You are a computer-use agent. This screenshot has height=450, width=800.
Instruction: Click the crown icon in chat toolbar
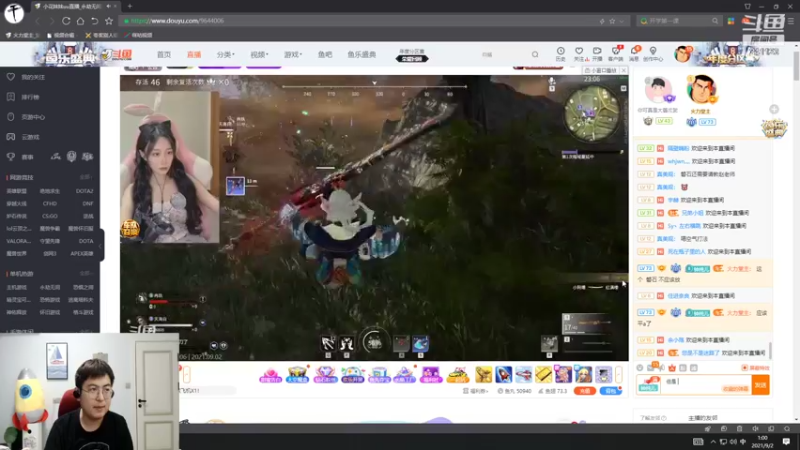[672, 368]
